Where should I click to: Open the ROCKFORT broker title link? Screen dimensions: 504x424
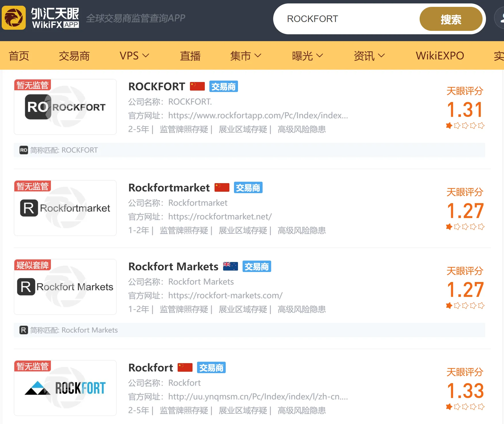pos(157,87)
